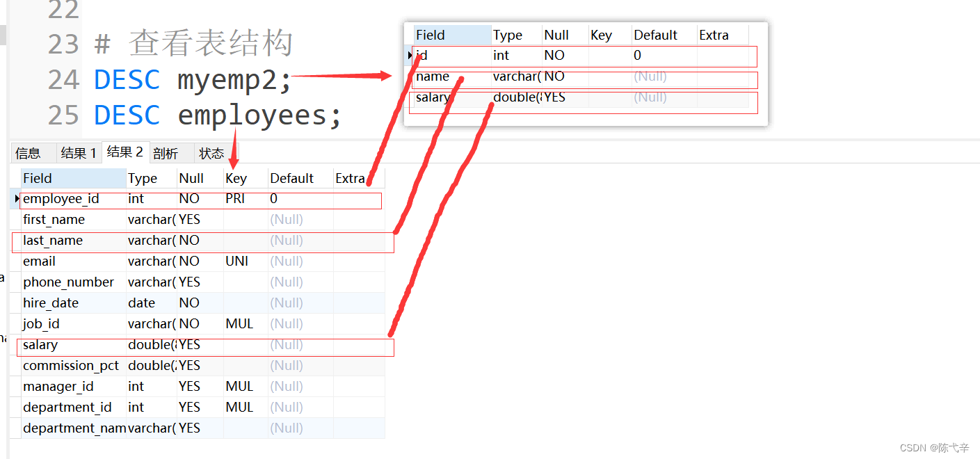
Task: Click the Default value 0 of employee_id
Action: [300, 199]
